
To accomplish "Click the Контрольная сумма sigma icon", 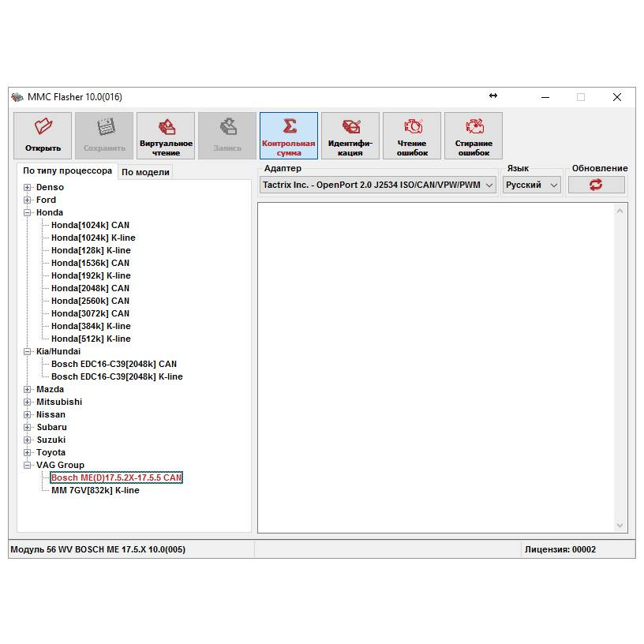I will pyautogui.click(x=289, y=127).
